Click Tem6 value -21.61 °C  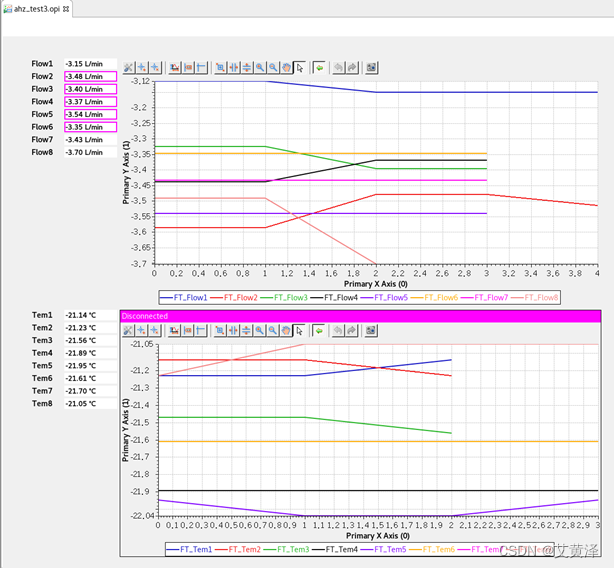coord(90,378)
